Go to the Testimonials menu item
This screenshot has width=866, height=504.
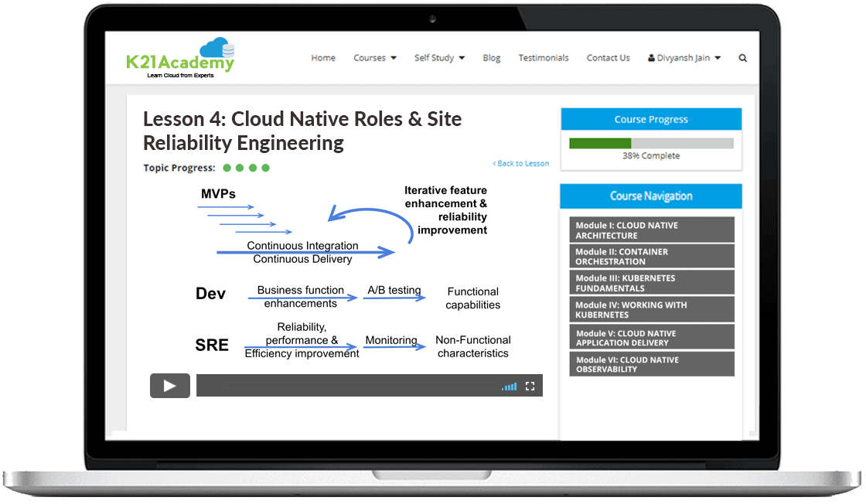pyautogui.click(x=544, y=57)
